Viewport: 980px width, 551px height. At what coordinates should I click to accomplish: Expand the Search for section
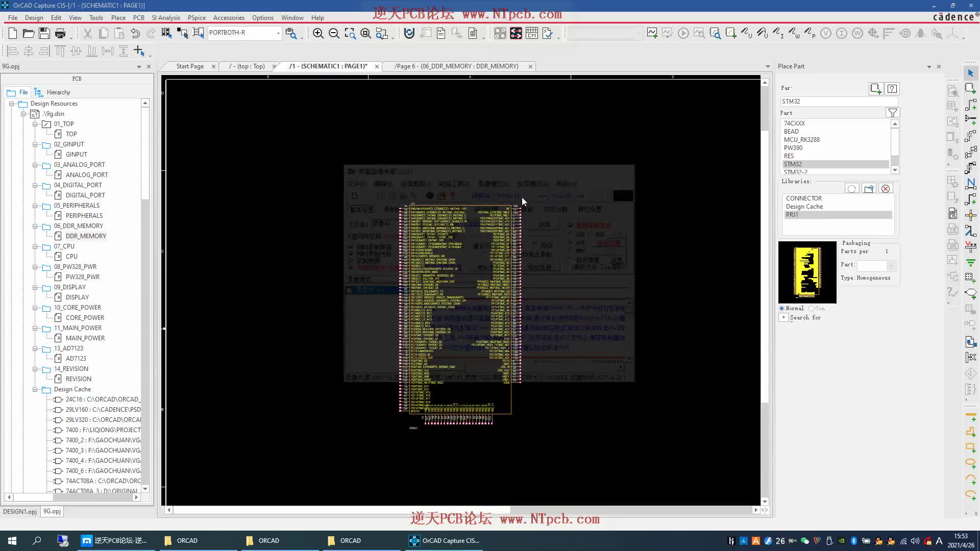783,317
